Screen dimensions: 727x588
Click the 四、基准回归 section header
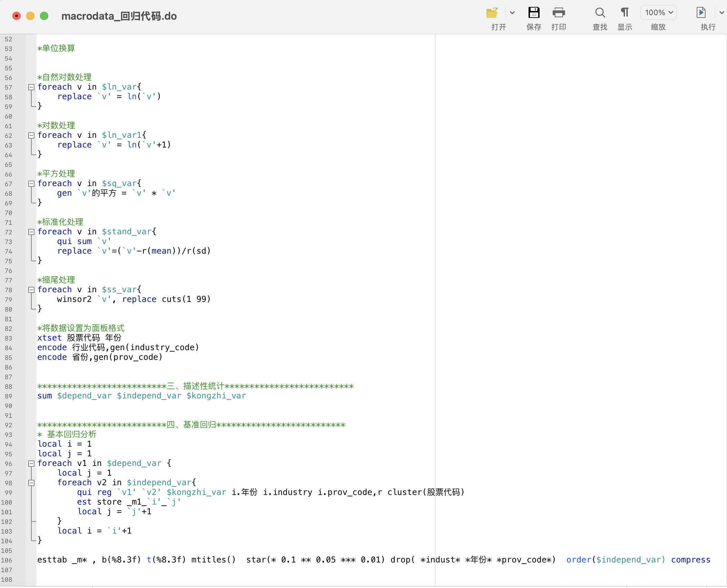point(191,425)
